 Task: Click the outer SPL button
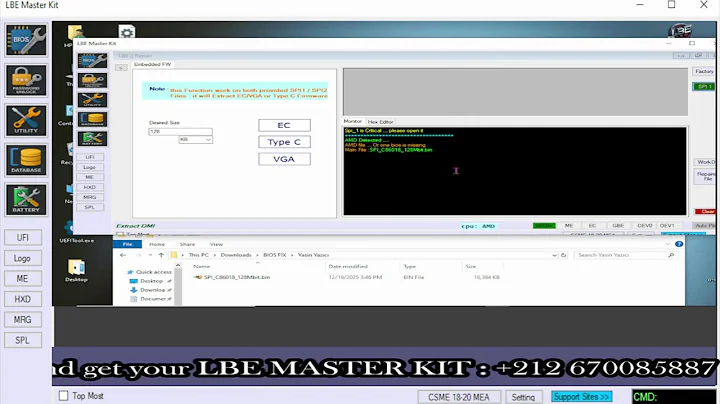[x=22, y=340]
